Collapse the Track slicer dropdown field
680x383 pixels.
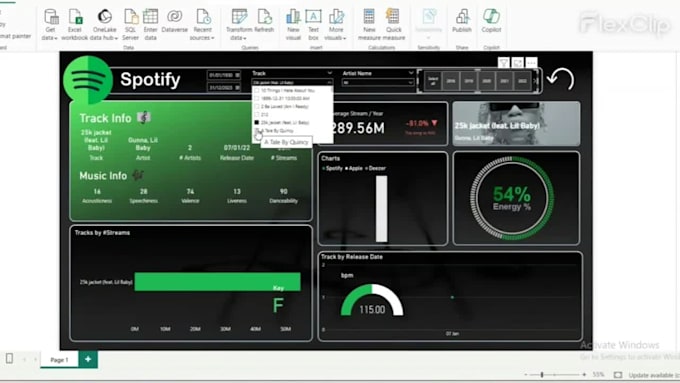coord(292,82)
